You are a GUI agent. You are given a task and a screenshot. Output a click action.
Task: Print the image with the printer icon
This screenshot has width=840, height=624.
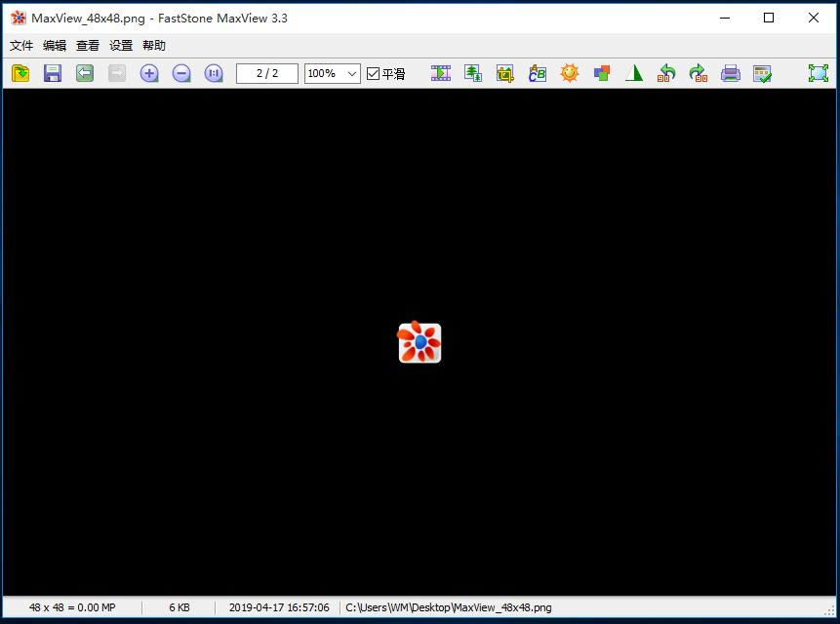coord(731,73)
